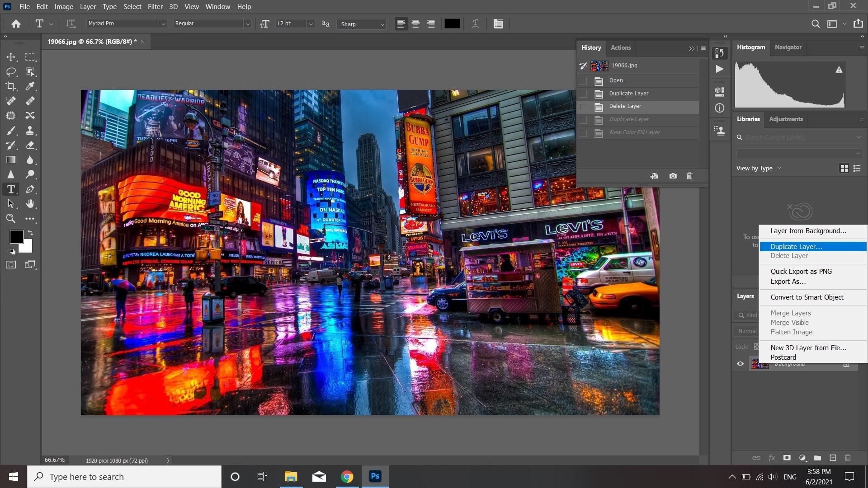This screenshot has width=868, height=488.
Task: Select the Rectangular Marquee tool
Action: coord(30,57)
